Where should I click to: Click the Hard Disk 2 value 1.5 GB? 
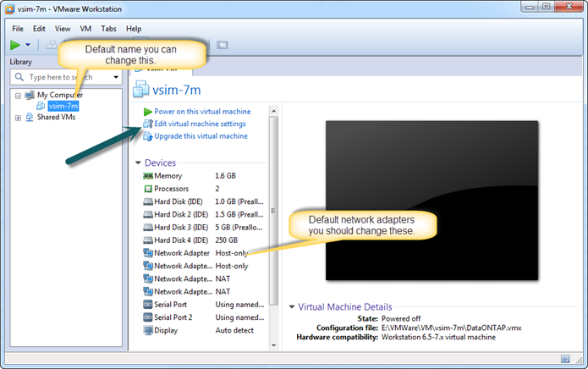239,214
